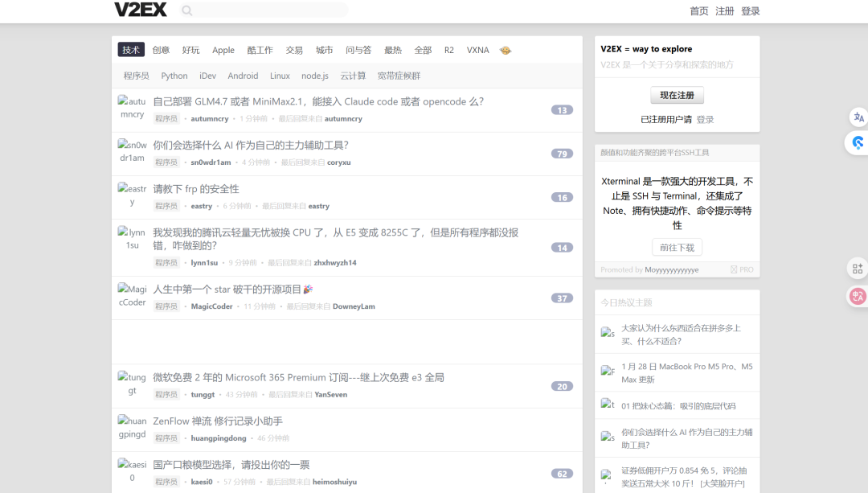Focus the search input field

pos(269,10)
